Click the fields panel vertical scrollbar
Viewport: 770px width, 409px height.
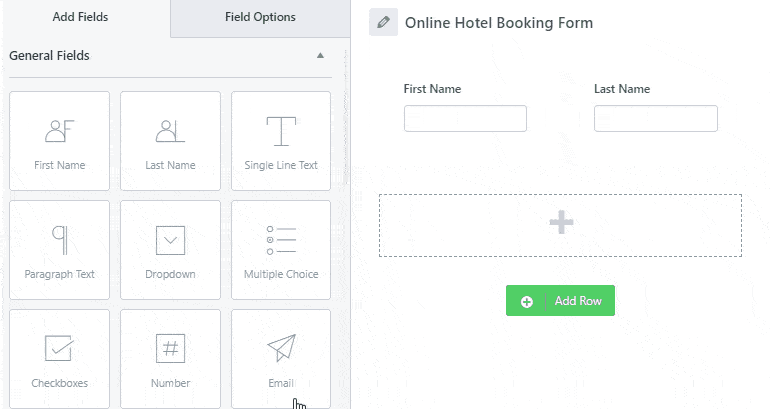346,118
